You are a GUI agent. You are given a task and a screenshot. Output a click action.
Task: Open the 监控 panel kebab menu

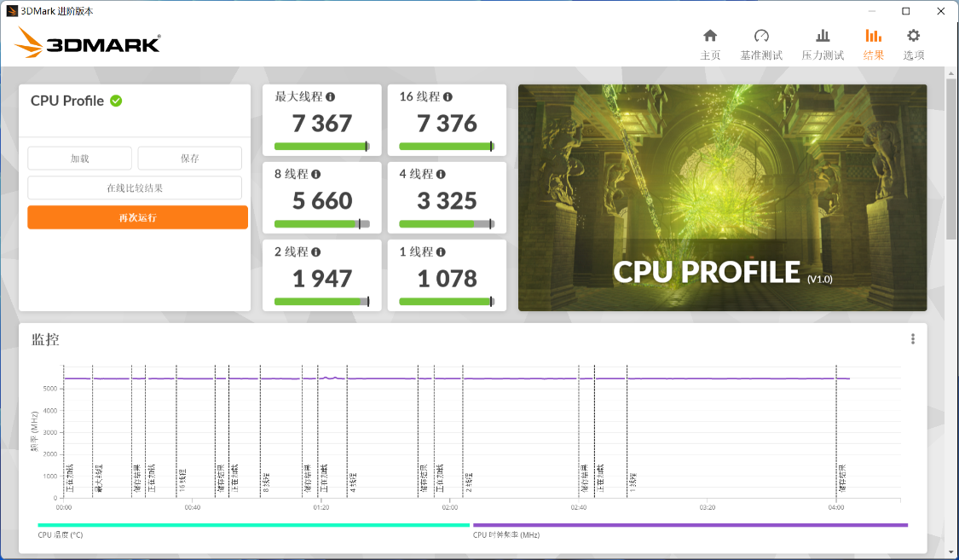click(x=912, y=338)
